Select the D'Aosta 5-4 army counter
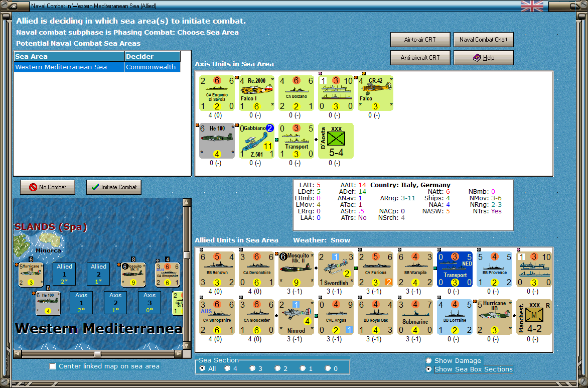The height and width of the screenshot is (388, 588). (x=336, y=141)
